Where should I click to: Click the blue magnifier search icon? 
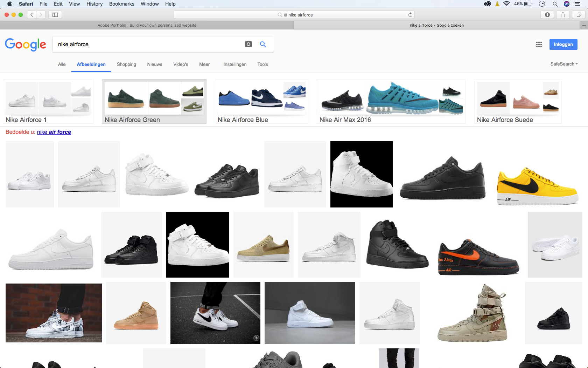(x=263, y=44)
